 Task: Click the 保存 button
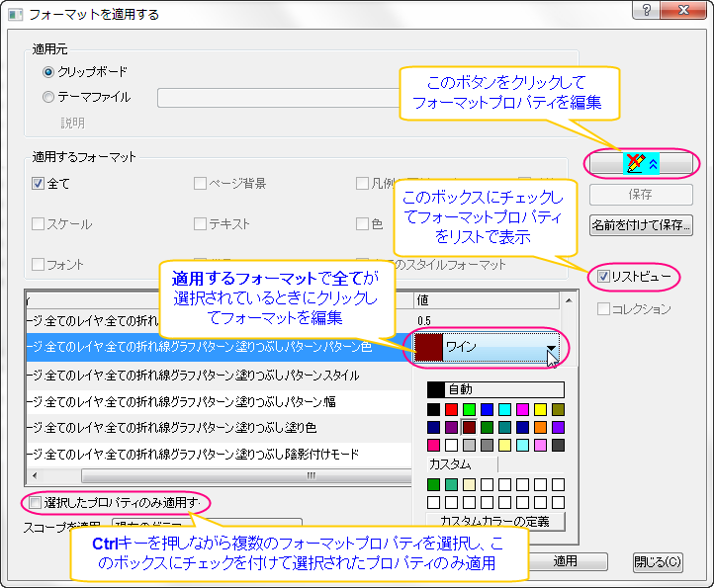click(x=641, y=195)
